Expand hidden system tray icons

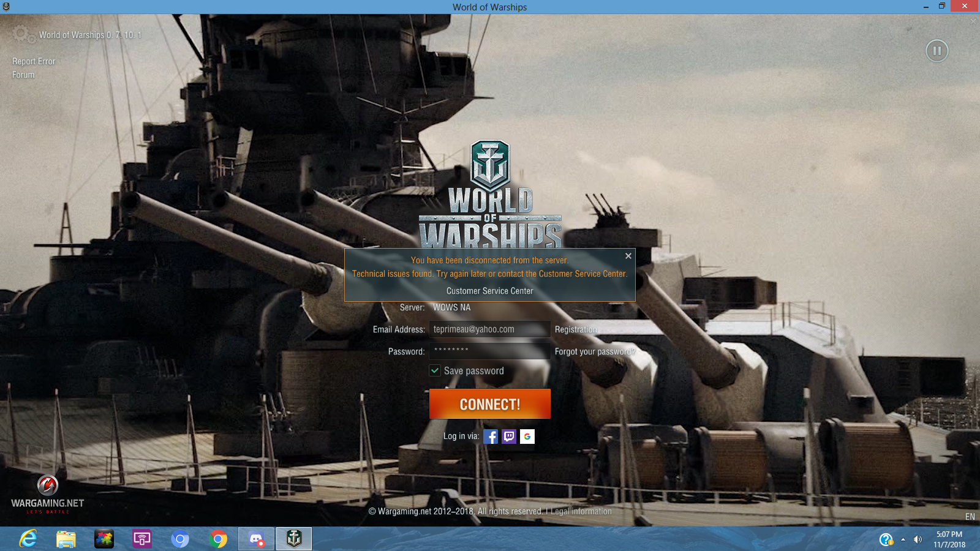(903, 539)
